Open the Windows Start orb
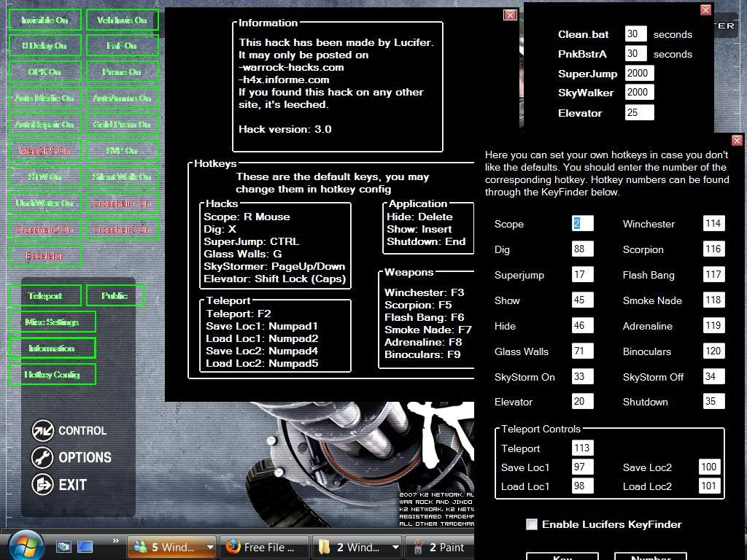This screenshot has width=747, height=560. (x=26, y=545)
